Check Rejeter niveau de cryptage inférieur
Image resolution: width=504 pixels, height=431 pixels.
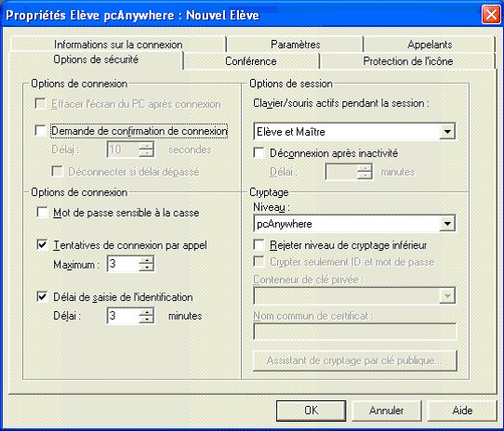259,245
